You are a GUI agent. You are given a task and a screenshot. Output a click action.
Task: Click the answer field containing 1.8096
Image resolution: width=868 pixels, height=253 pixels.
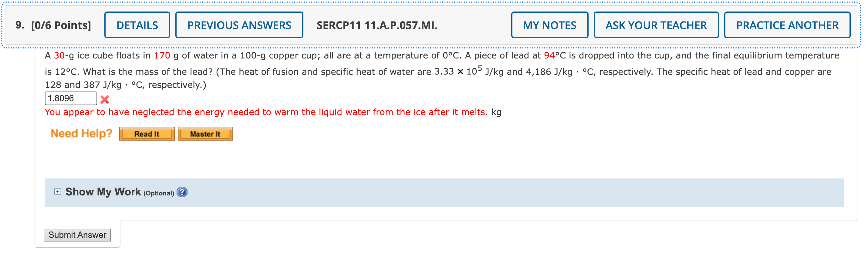click(x=71, y=98)
